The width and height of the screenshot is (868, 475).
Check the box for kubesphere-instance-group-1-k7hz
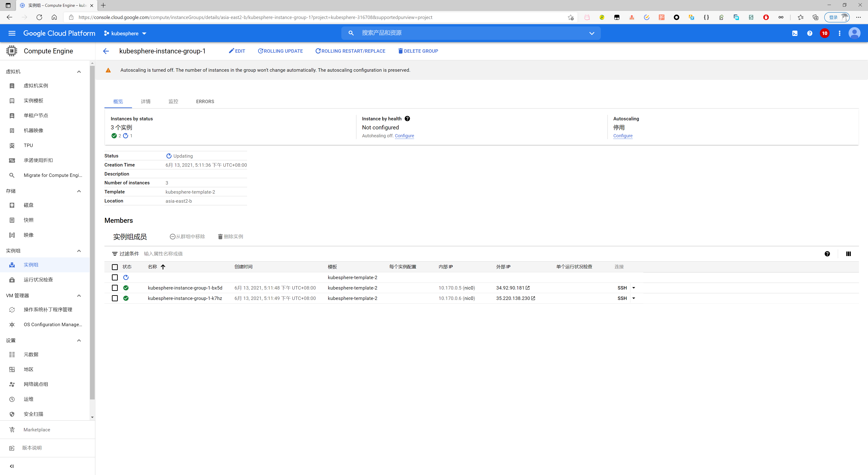115,298
